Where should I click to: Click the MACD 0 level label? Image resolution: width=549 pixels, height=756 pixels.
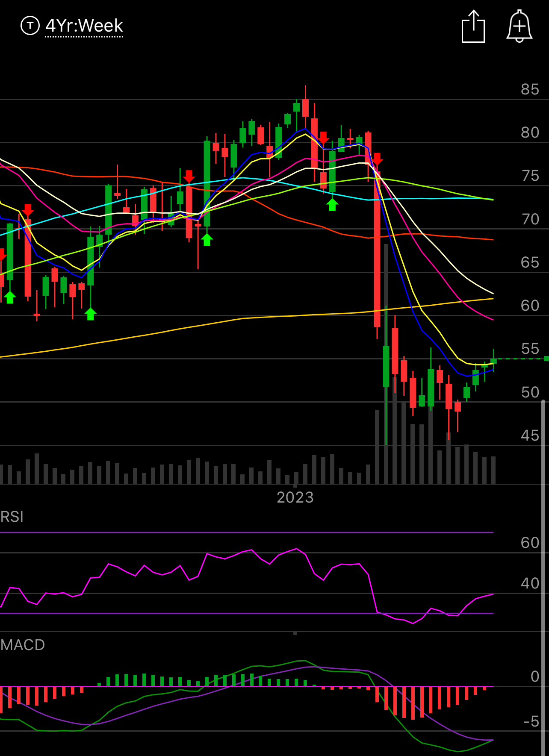535,677
